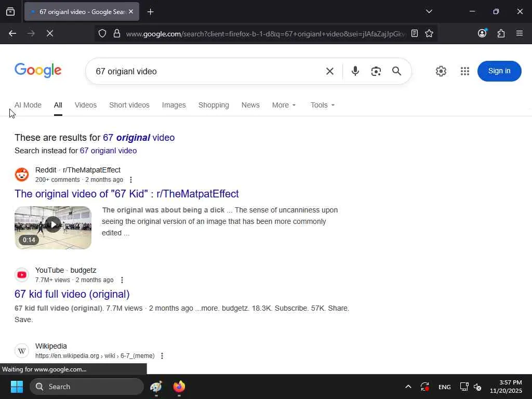Click the Firefox taskbar icon
Image resolution: width=532 pixels, height=399 pixels.
click(179, 387)
